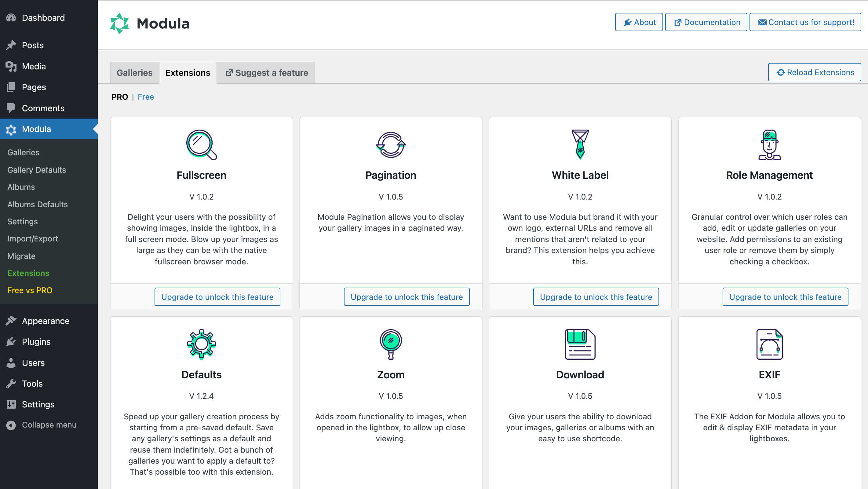
Task: Upgrade to unlock the Fullscreen feature
Action: [217, 297]
